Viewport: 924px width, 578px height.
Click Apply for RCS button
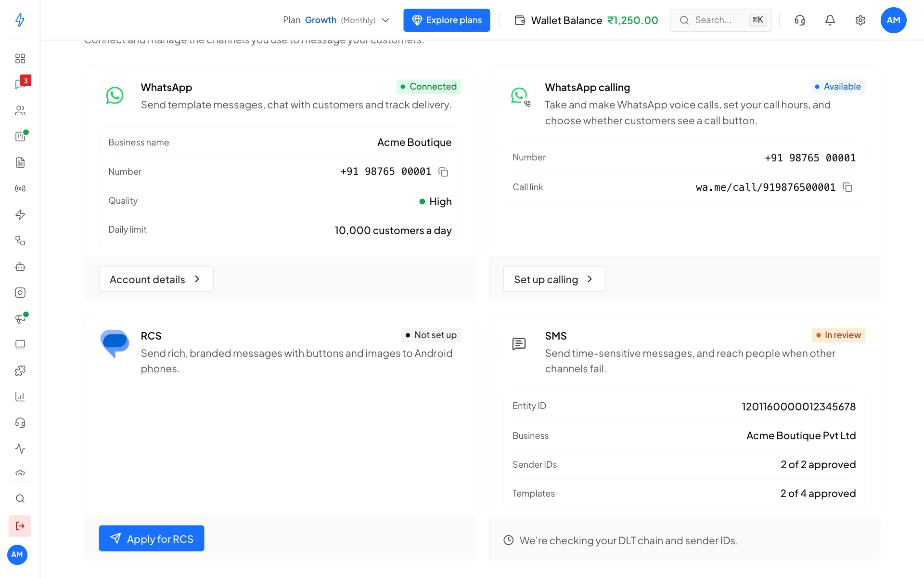[152, 539]
